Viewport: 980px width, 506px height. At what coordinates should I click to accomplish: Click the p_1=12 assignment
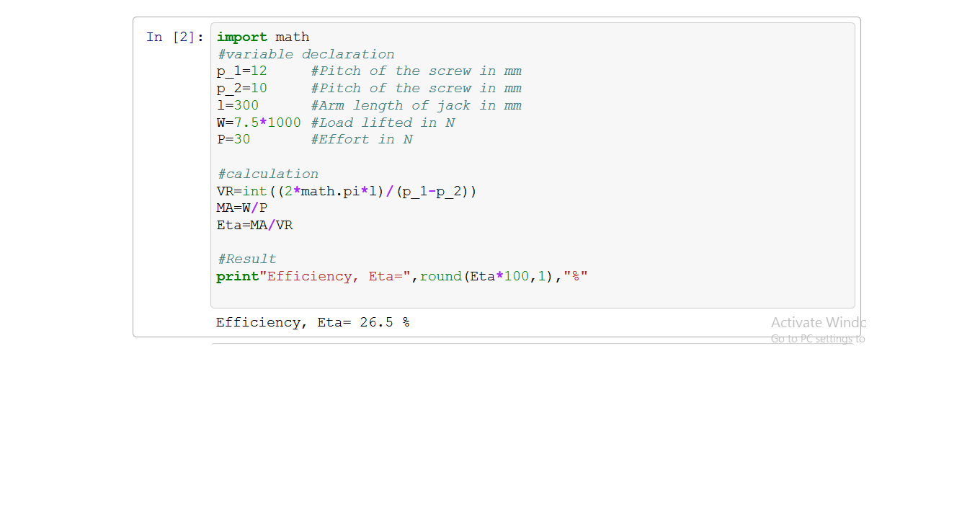coord(241,71)
